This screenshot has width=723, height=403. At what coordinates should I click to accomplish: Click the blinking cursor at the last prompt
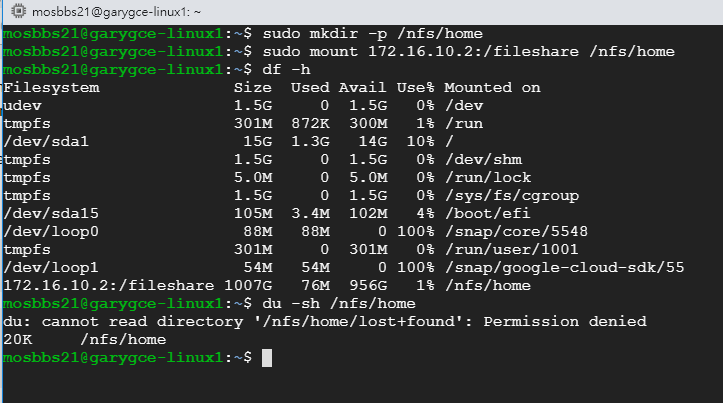(x=267, y=358)
